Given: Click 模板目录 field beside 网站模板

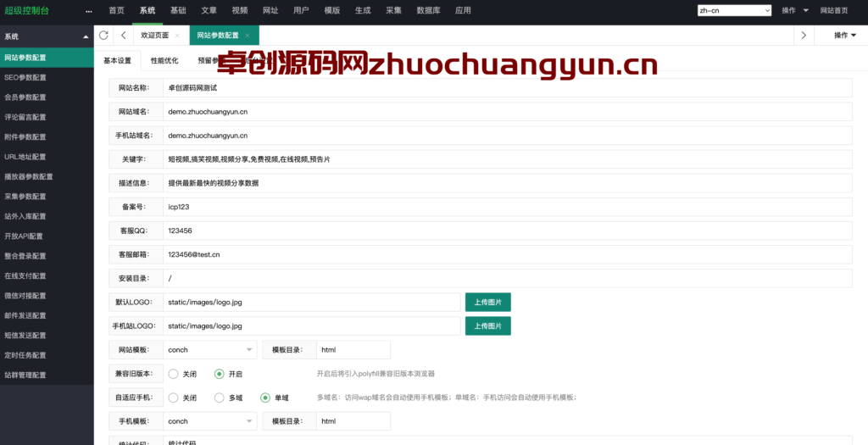Looking at the screenshot, I should point(353,350).
